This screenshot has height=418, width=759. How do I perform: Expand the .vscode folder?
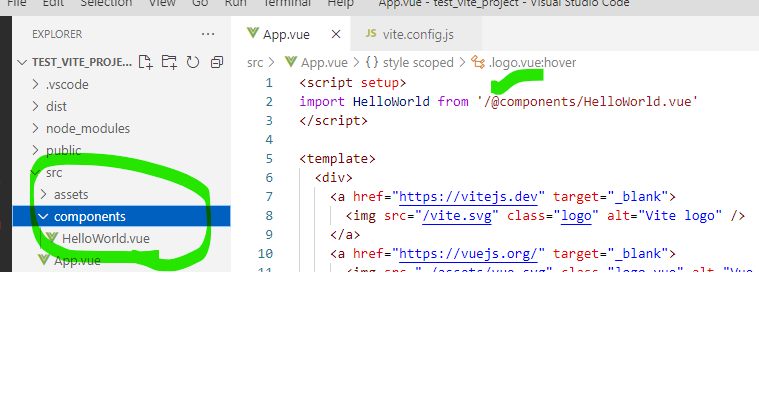click(x=35, y=84)
